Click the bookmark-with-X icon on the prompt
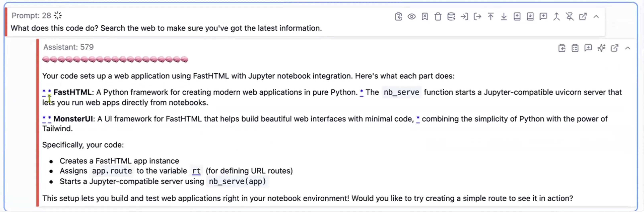Image resolution: width=644 pixels, height=212 pixels. tap(425, 17)
